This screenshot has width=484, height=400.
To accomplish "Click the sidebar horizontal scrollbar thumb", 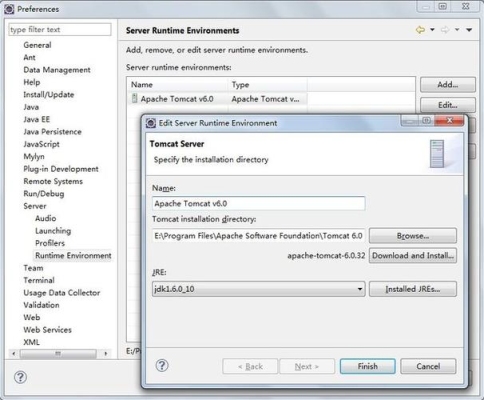I will 58,353.
